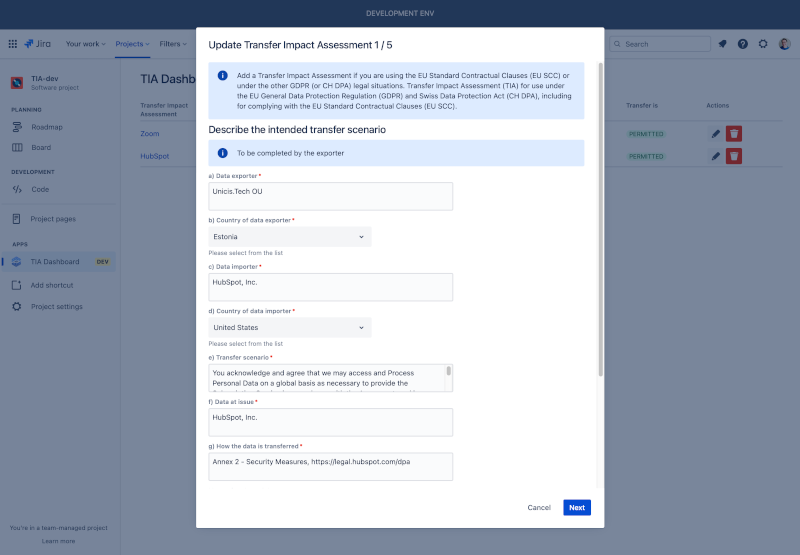Click the Data at issue text field
This screenshot has height=555, width=800.
[x=331, y=422]
